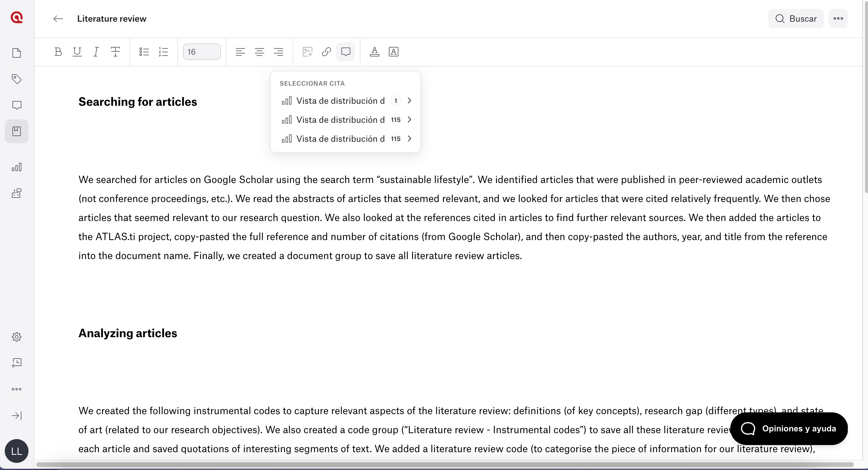Toggle underline formatting
Screen dimensions: 868x470
click(77, 52)
